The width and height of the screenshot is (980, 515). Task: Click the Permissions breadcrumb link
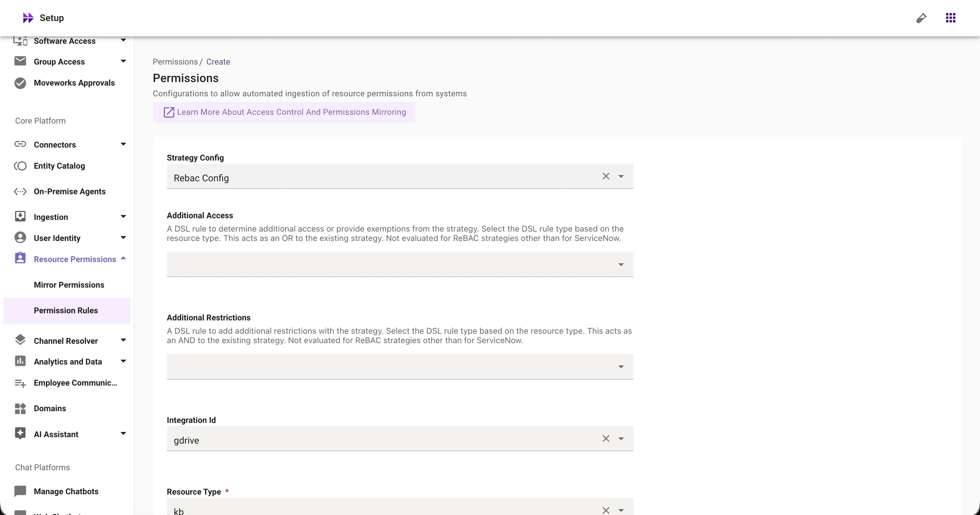click(175, 62)
